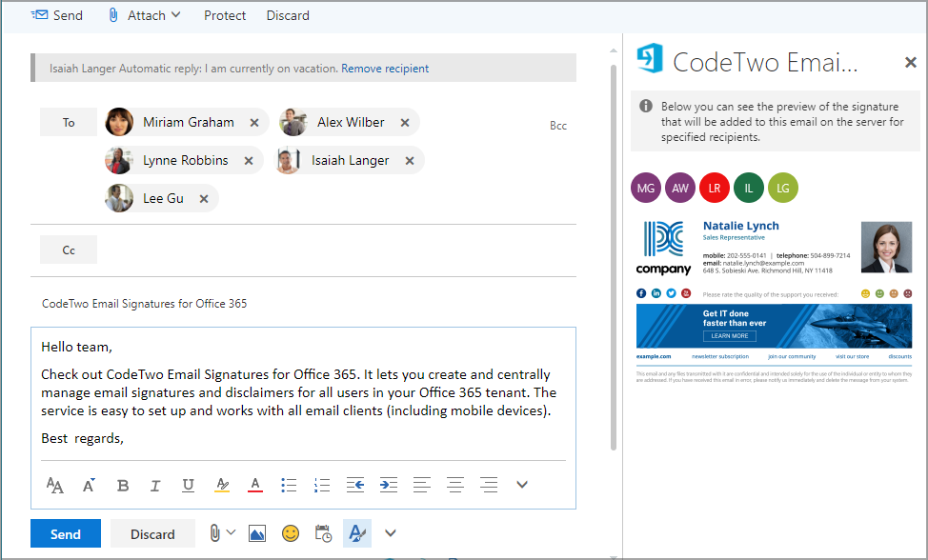Screen dimensions: 928x560
Task: Click the email subject field
Action: point(303,304)
